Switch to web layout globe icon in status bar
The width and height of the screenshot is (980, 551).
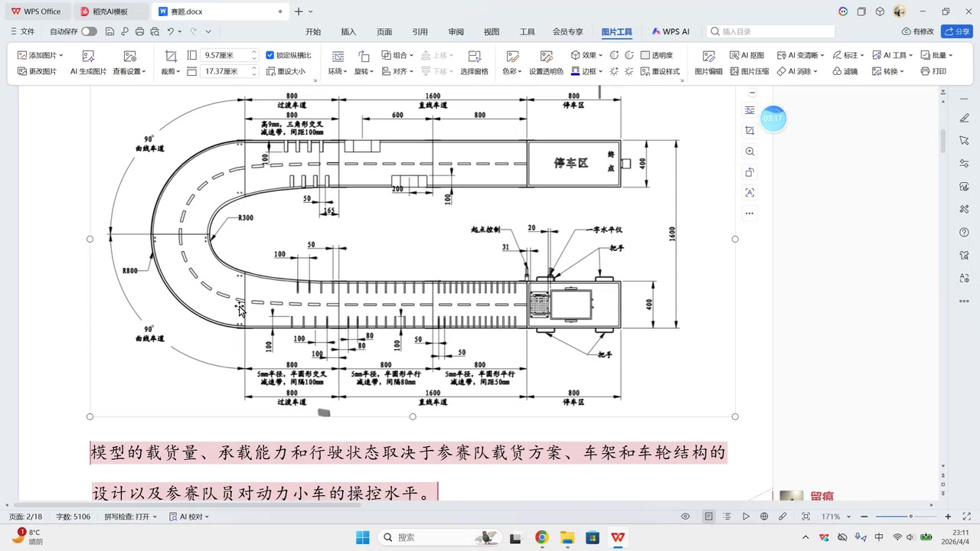pyautogui.click(x=764, y=517)
